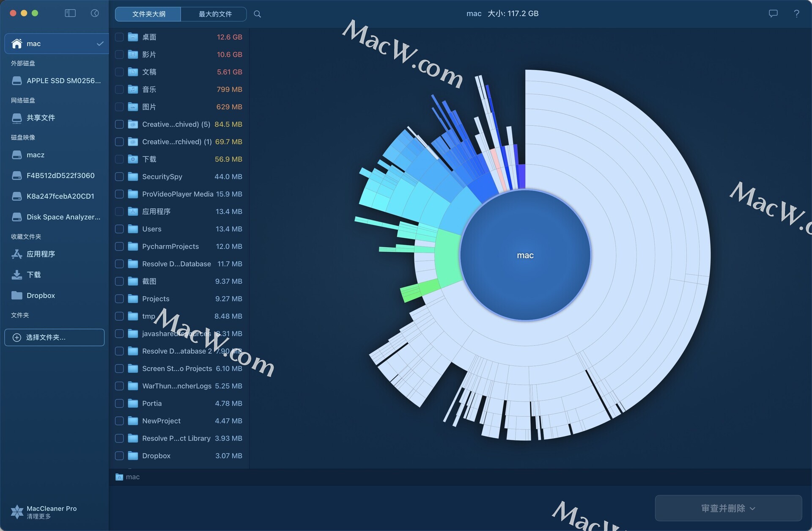
Task: Switch to 文件夹大纲 tab
Action: [x=148, y=14]
